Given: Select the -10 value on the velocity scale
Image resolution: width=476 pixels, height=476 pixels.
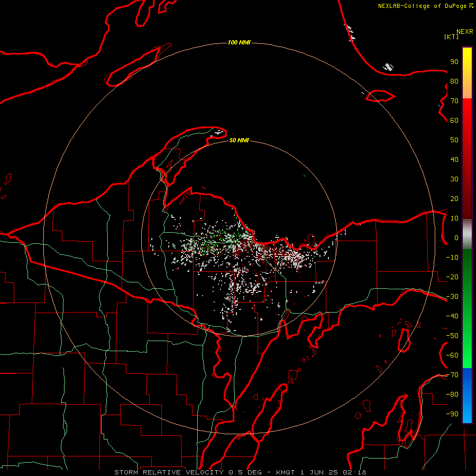Looking at the screenshot, I should 452,258.
